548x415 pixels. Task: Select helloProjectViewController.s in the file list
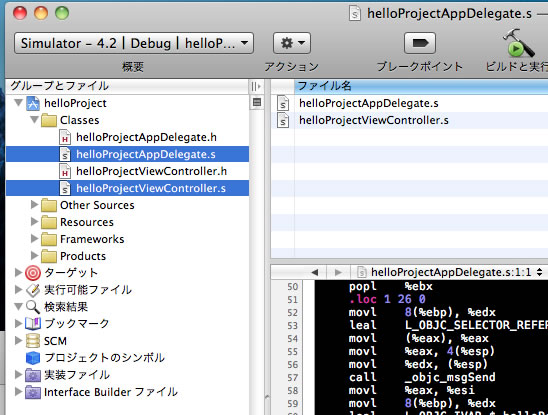point(374,120)
